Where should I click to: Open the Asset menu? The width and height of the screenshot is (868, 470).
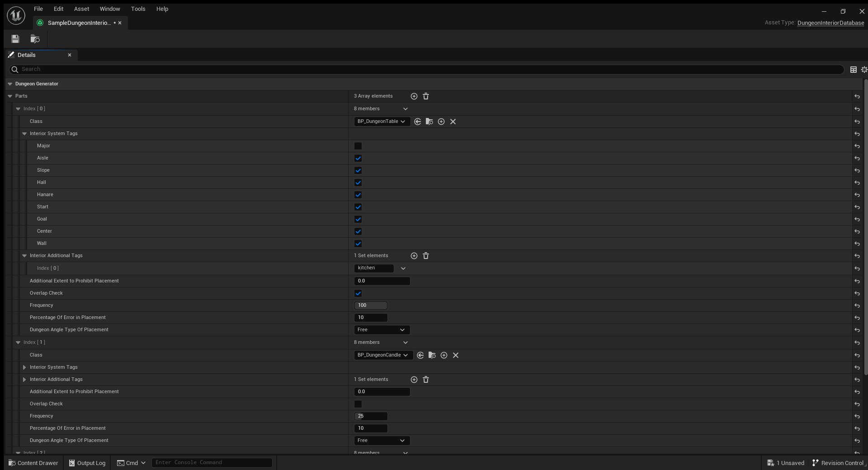point(82,9)
